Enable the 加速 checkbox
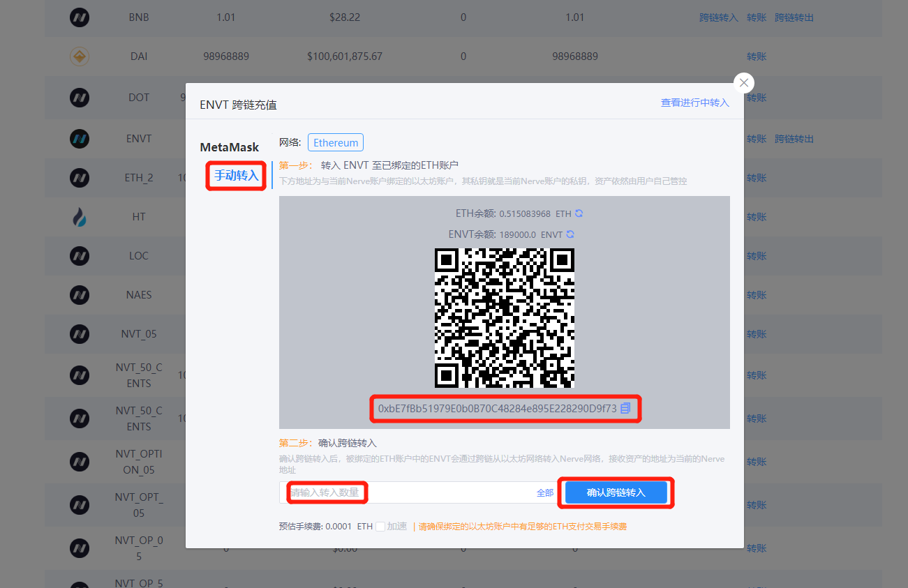This screenshot has height=588, width=908. click(x=380, y=527)
